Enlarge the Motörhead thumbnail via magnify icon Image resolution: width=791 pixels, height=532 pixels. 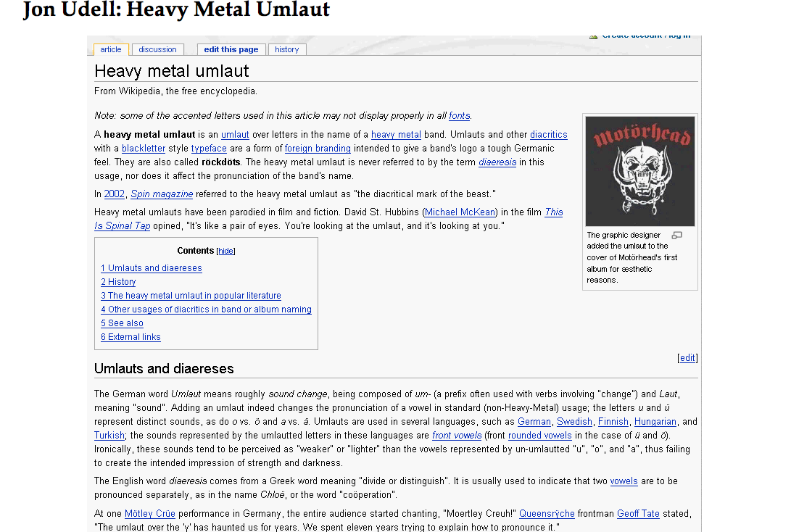pos(677,236)
